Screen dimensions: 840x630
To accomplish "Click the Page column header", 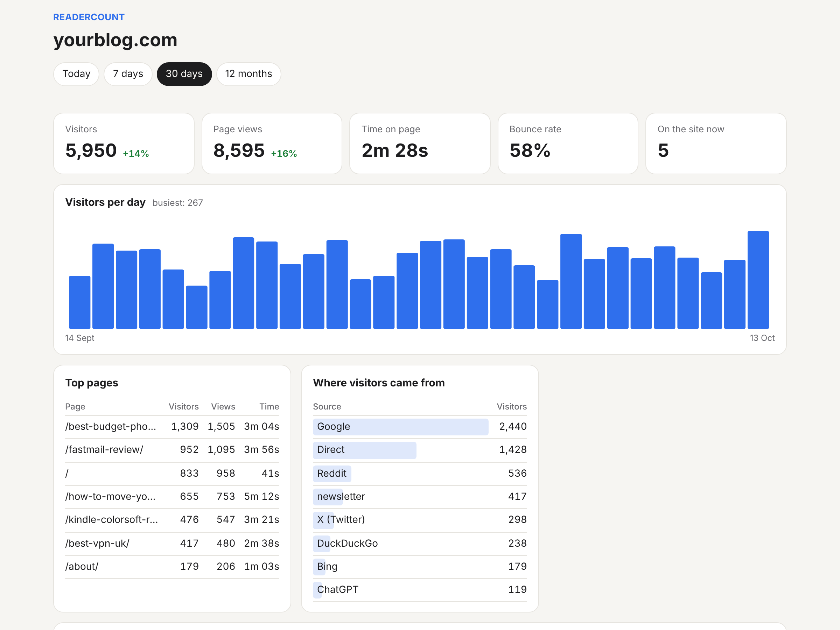I will click(75, 407).
